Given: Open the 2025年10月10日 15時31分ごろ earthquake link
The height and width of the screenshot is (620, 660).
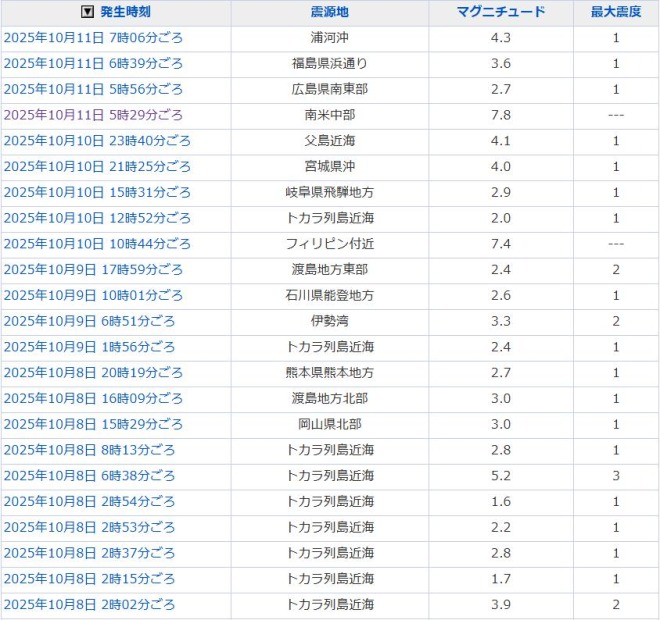Looking at the screenshot, I should coord(97,192).
